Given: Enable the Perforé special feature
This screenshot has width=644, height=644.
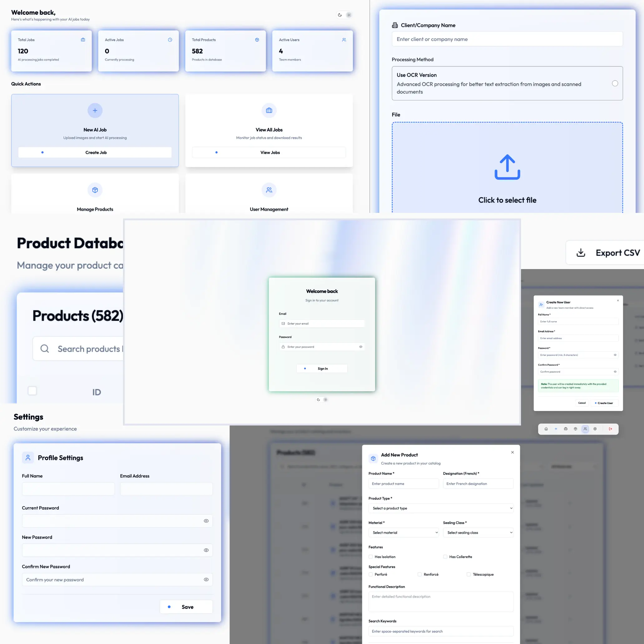Looking at the screenshot, I should tap(370, 574).
